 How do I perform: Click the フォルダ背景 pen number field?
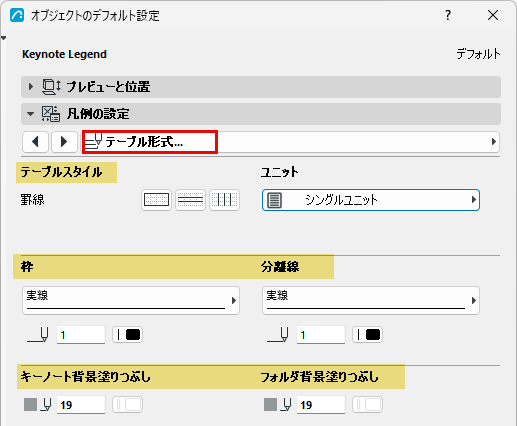point(321,405)
